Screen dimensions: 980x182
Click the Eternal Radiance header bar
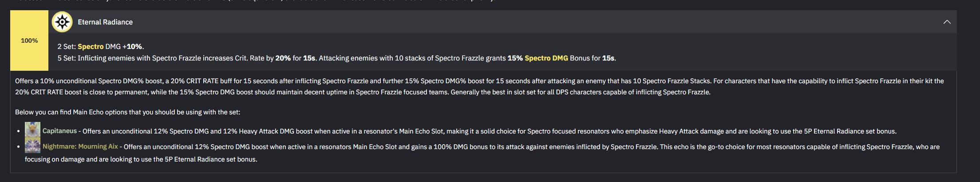(502, 22)
